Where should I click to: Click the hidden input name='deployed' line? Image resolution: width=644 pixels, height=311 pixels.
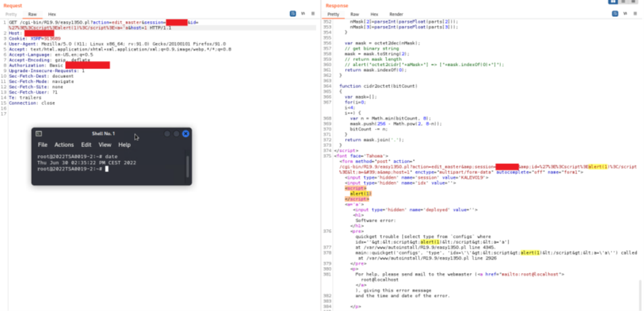[x=416, y=209]
